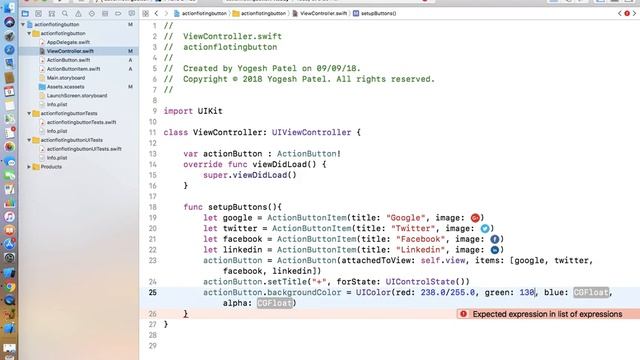Click 'var actionButton : ActionButton!' declaration

pyautogui.click(x=262, y=154)
